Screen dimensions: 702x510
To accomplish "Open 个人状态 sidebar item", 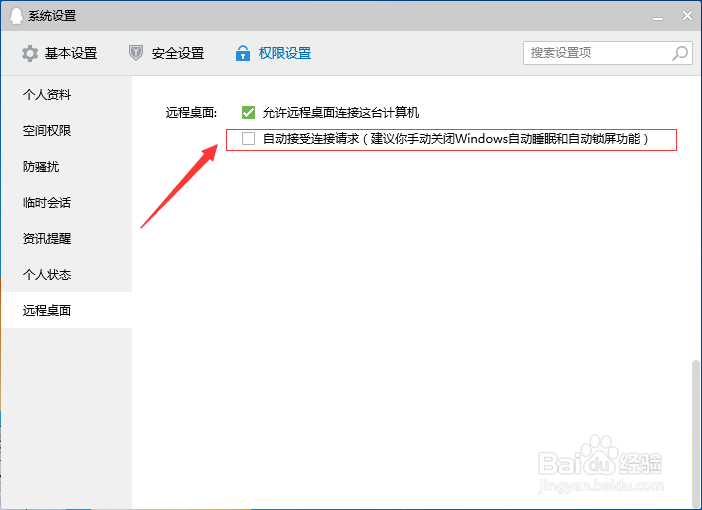I will click(67, 274).
